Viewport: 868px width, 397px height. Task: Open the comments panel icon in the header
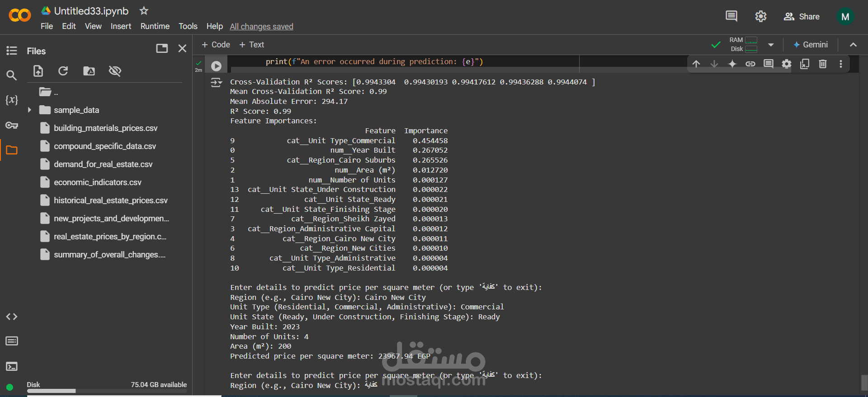(x=731, y=16)
